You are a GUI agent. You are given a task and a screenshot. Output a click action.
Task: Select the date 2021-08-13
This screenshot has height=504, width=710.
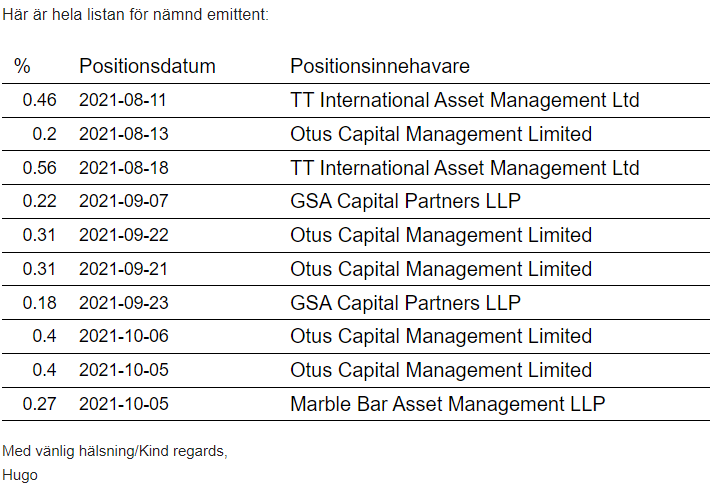[124, 134]
